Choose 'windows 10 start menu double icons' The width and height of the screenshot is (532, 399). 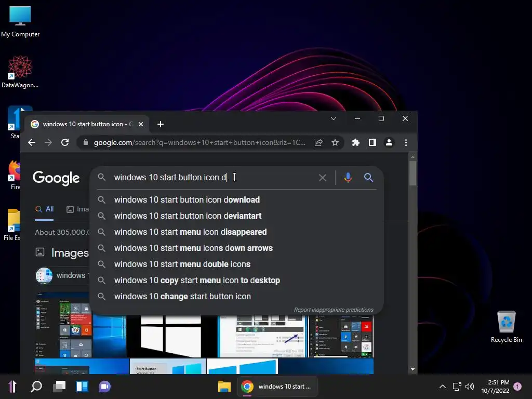tap(237, 264)
